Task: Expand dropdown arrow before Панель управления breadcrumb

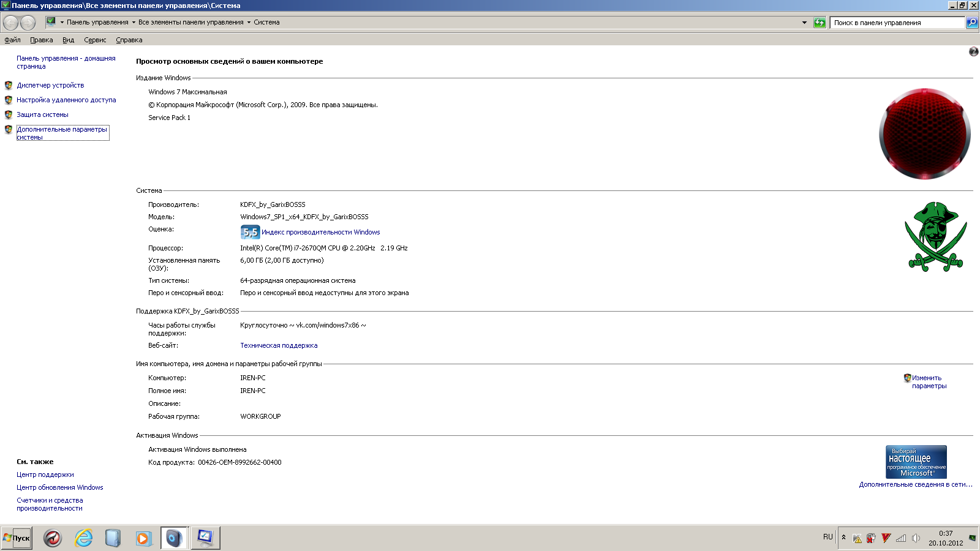Action: [62, 23]
